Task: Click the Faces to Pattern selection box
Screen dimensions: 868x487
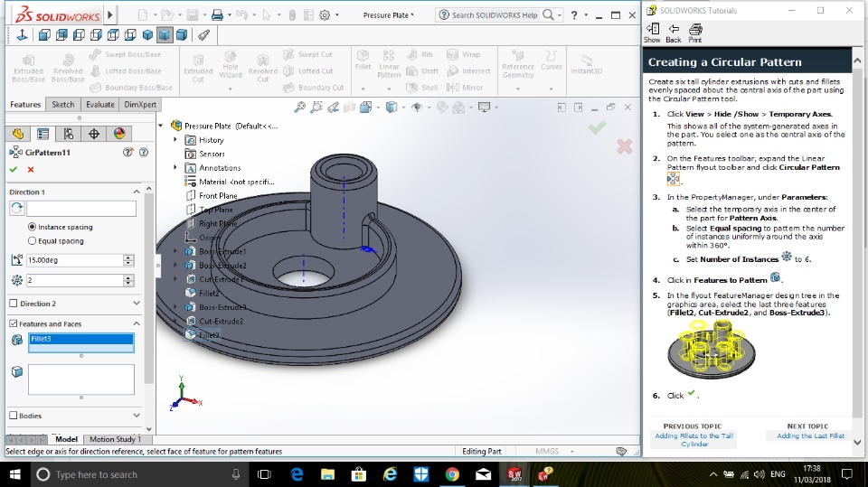Action: 80,379
